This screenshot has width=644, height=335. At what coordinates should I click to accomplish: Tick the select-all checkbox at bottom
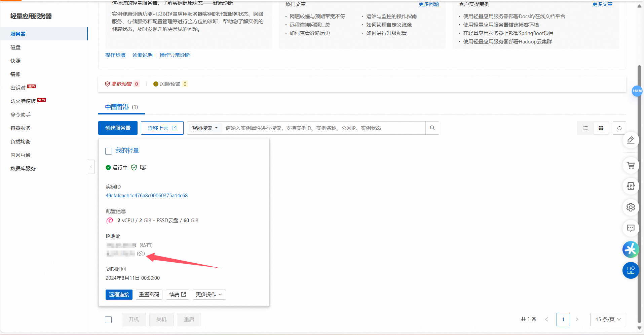(108, 320)
